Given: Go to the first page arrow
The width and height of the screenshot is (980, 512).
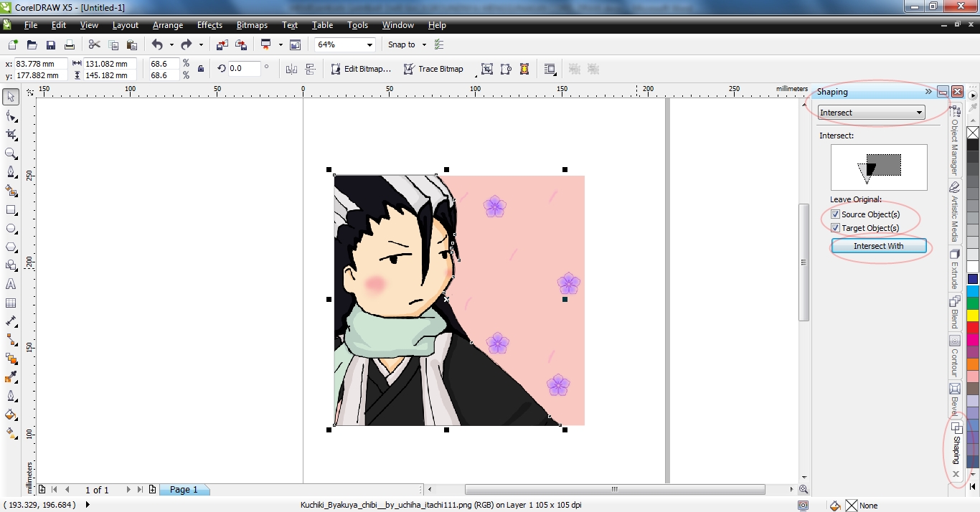Looking at the screenshot, I should pos(55,490).
